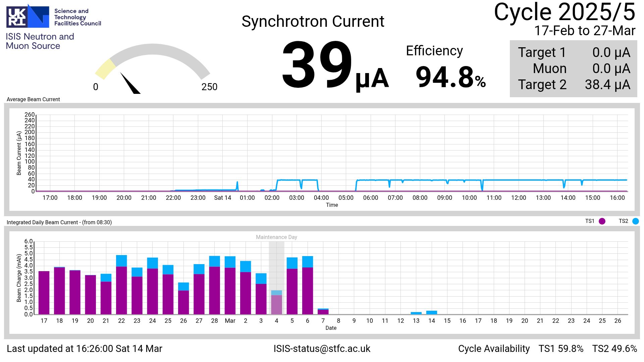Click the TS1 purple legend dot
The height and width of the screenshot is (362, 644).
point(602,221)
